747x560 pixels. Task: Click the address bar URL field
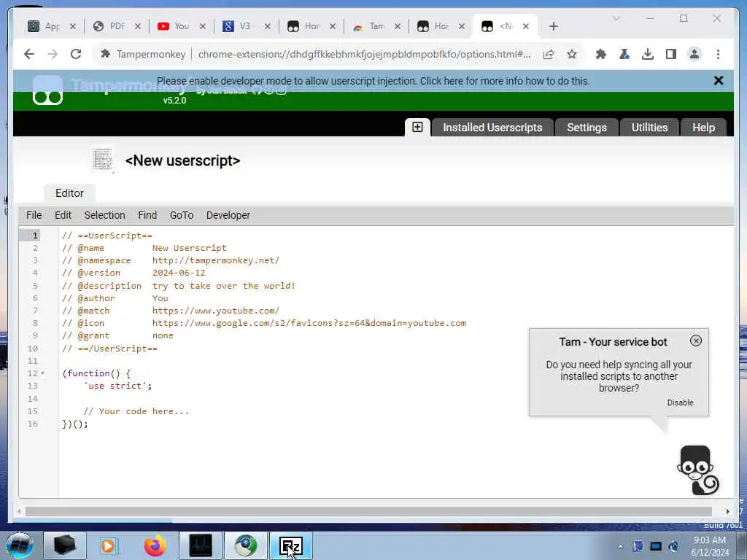click(x=365, y=54)
